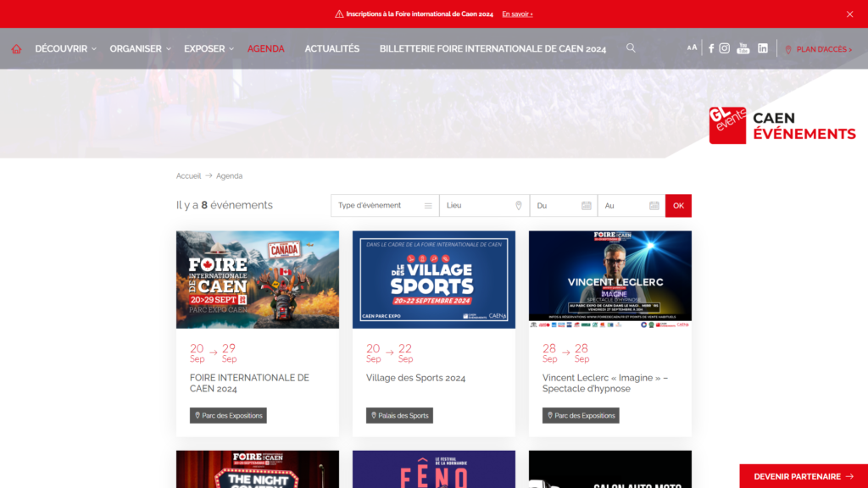Image resolution: width=868 pixels, height=488 pixels.
Task: Open The Night Comedy event poster
Action: coord(258,469)
